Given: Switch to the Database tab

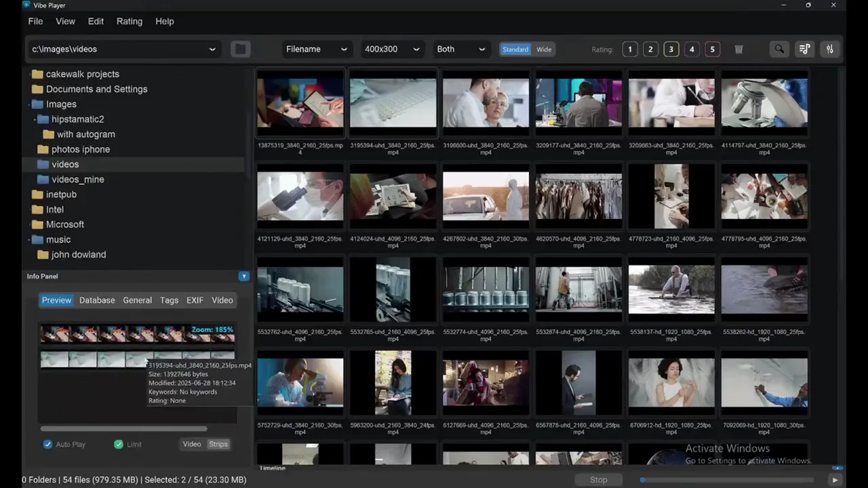Looking at the screenshot, I should pos(97,300).
